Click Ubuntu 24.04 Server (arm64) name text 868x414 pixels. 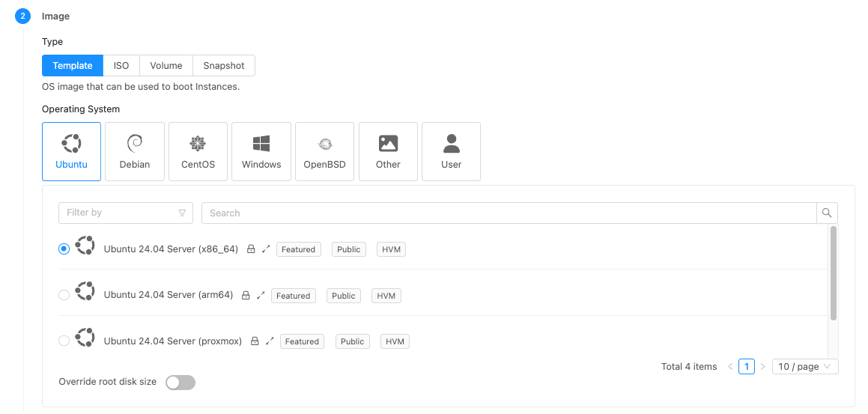click(x=169, y=295)
